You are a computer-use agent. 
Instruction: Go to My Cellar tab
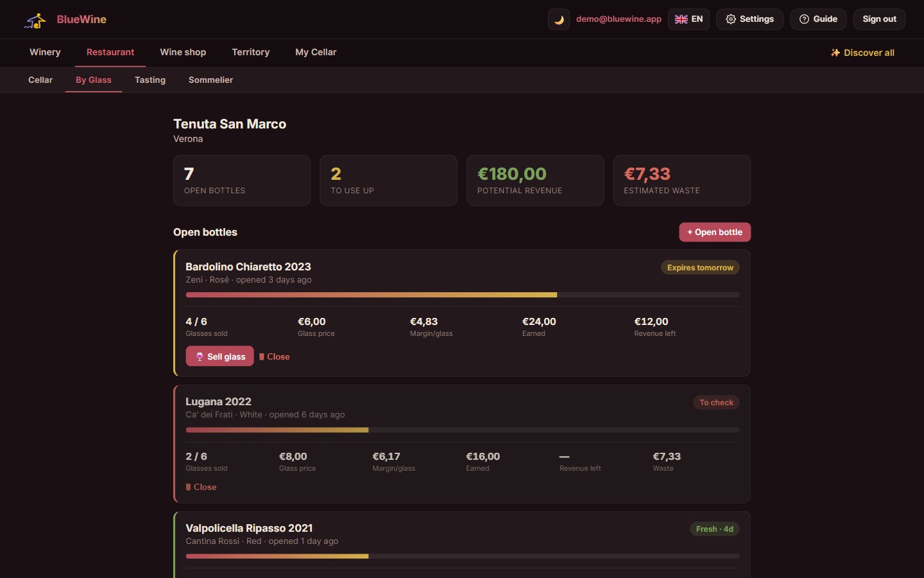316,52
